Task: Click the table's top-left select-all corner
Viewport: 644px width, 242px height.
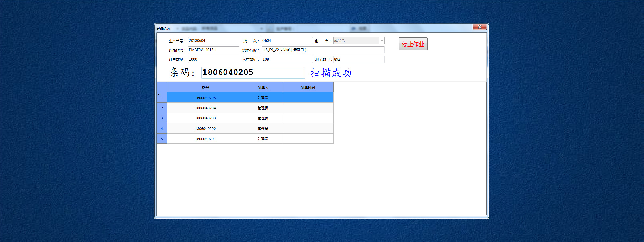Action: (162, 87)
